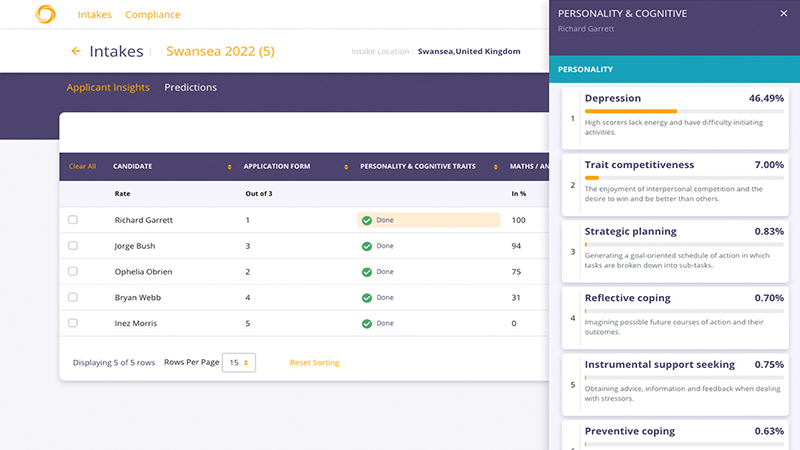Open the Intakes menu in top navigation
This screenshot has height=450, width=800.
click(94, 14)
